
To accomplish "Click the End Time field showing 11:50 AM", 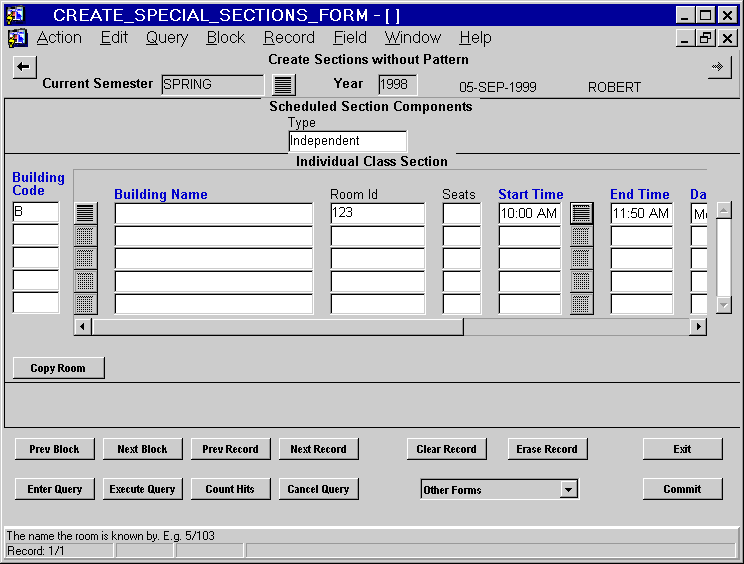I will pos(642,213).
